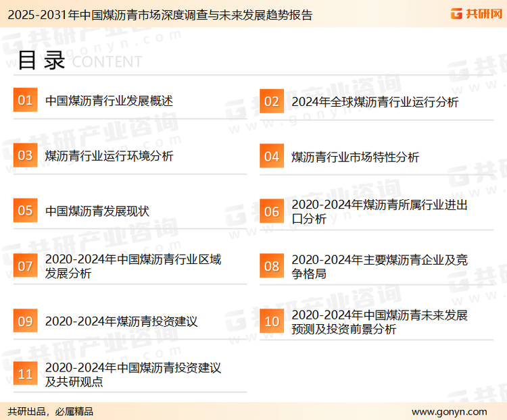Click the 06 orange number box
Screen dimensions: 507x420
(x=271, y=211)
